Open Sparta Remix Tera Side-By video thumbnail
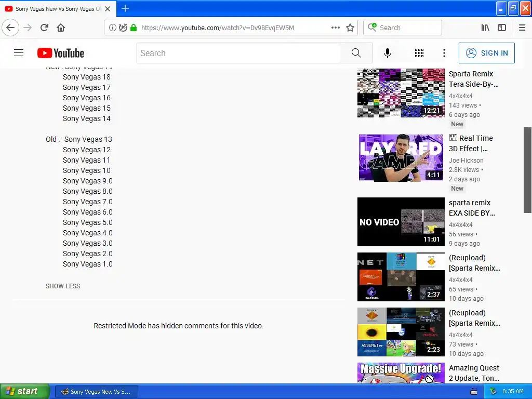Image resolution: width=532 pixels, height=399 pixels. pos(401,92)
